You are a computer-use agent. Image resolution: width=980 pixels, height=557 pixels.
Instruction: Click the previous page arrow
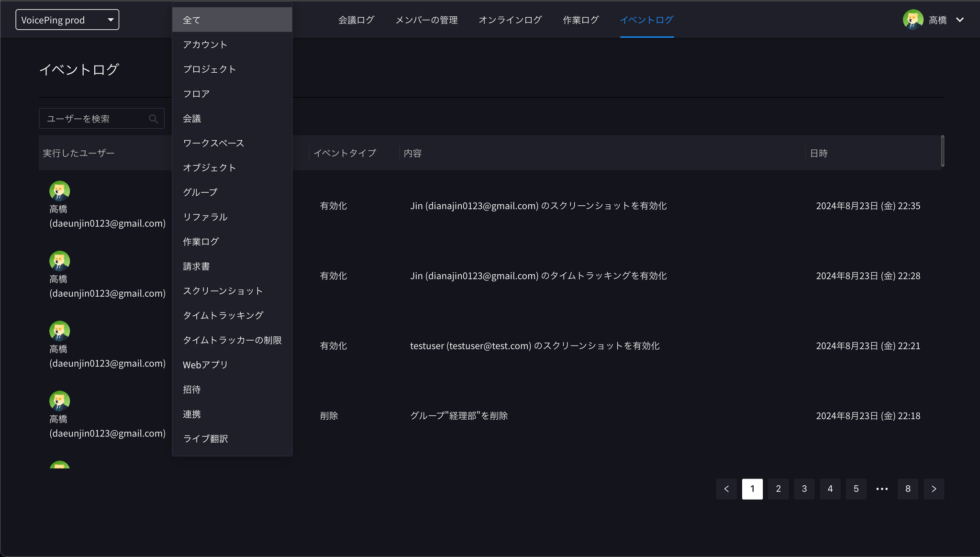pos(726,489)
